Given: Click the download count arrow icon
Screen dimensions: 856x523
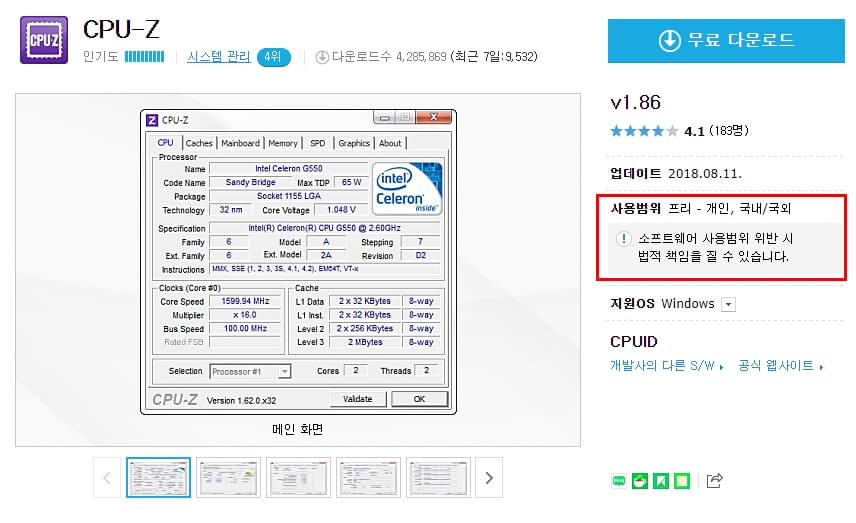Looking at the screenshot, I should pos(322,57).
